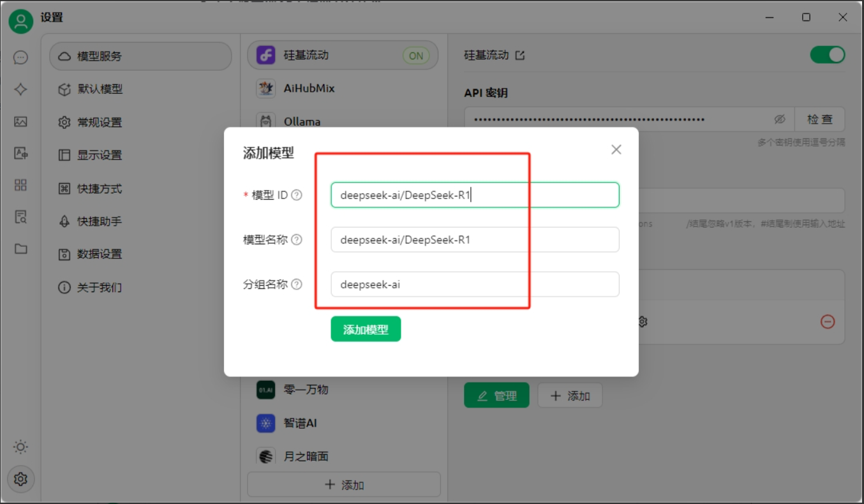Click the ON badge on 硅基流动
Screen dimensions: 864x504
tap(416, 56)
